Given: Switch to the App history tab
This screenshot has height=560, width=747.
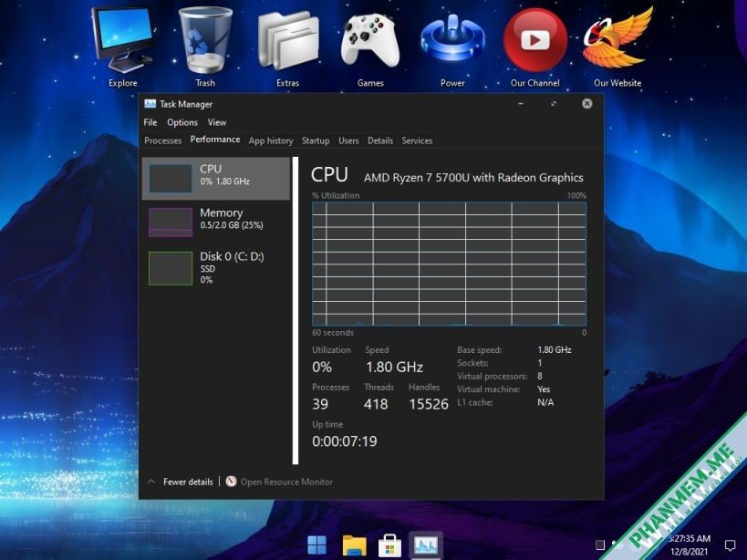Looking at the screenshot, I should (x=271, y=140).
